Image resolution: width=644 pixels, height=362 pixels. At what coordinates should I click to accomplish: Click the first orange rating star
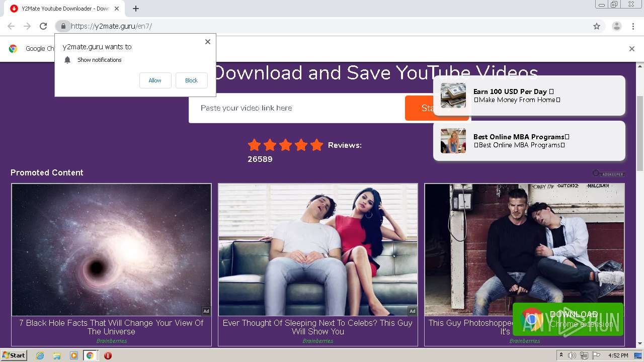(255, 145)
